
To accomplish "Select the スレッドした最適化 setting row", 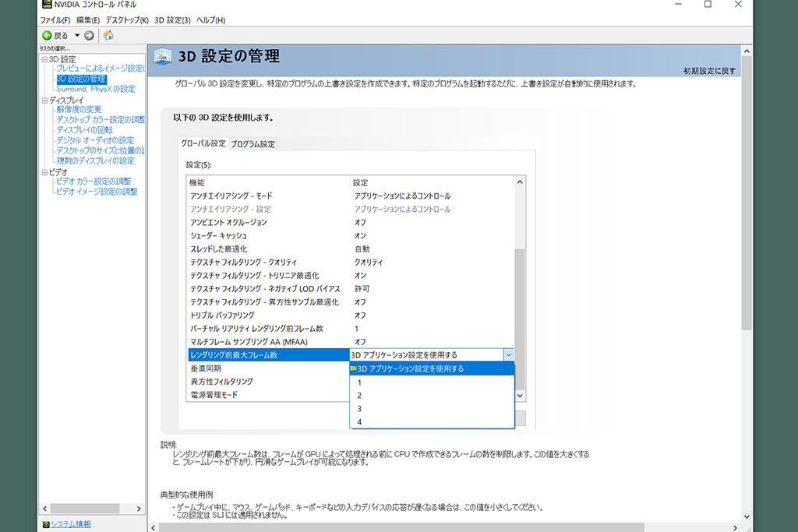I will (x=351, y=248).
